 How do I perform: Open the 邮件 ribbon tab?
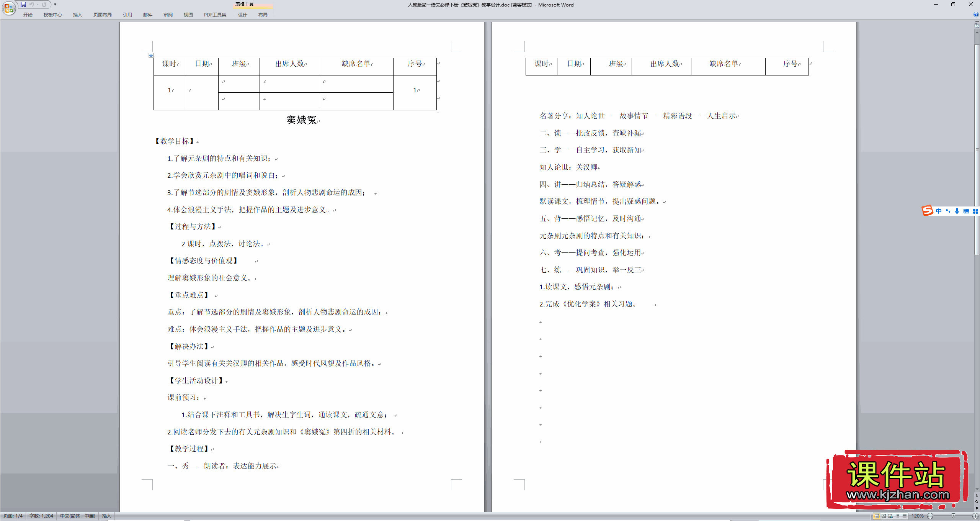(147, 15)
